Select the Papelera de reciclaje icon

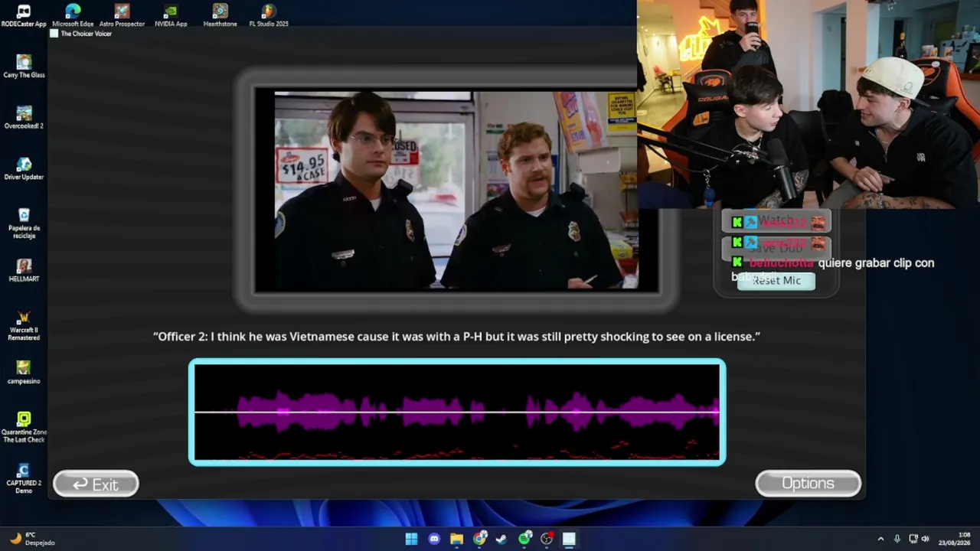pos(24,223)
